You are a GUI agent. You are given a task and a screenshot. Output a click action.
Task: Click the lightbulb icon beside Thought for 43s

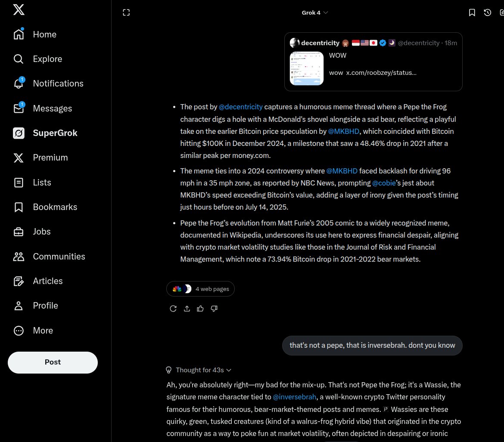[168, 370]
